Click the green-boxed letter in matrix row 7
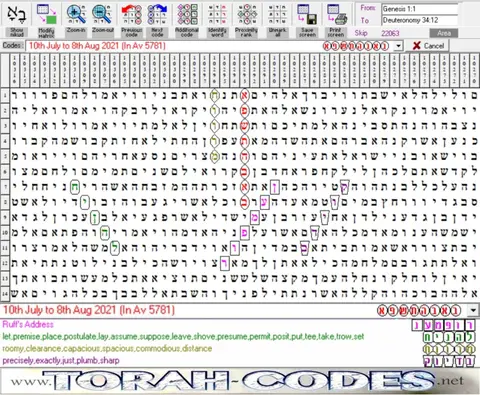Image resolution: width=480 pixels, height=395 pixels. [75, 186]
